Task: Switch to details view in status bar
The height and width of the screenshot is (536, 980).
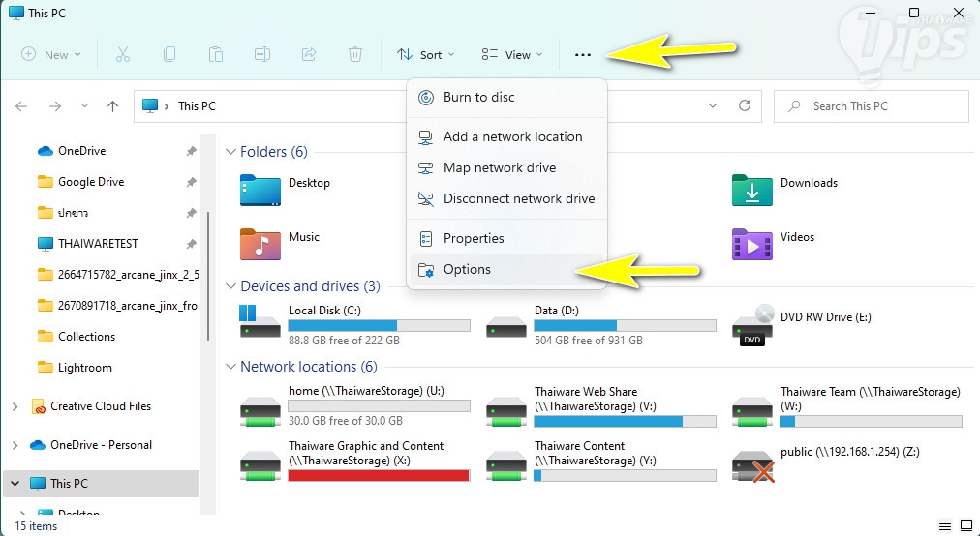Action: coord(945,524)
